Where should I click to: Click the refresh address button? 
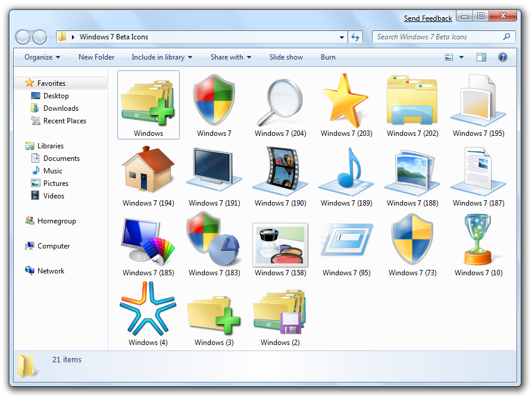[x=355, y=37]
